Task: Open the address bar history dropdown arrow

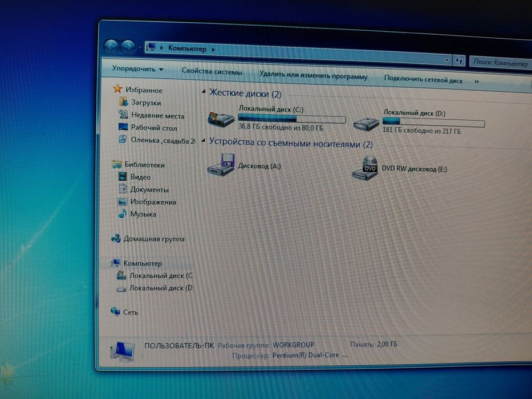Action: [x=447, y=60]
